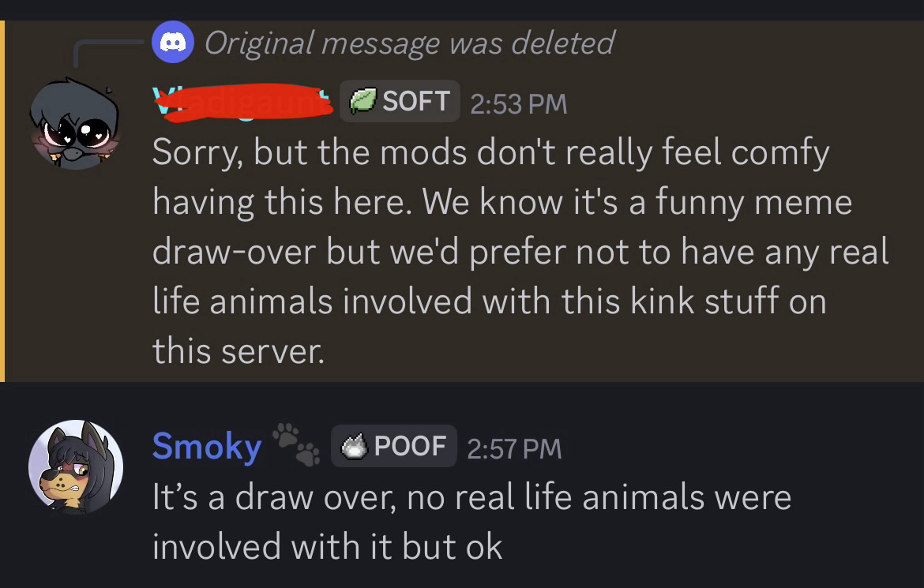Click the 'life animals involved with' message line
Image resolution: width=924 pixels, height=588 pixels.
pos(489,301)
